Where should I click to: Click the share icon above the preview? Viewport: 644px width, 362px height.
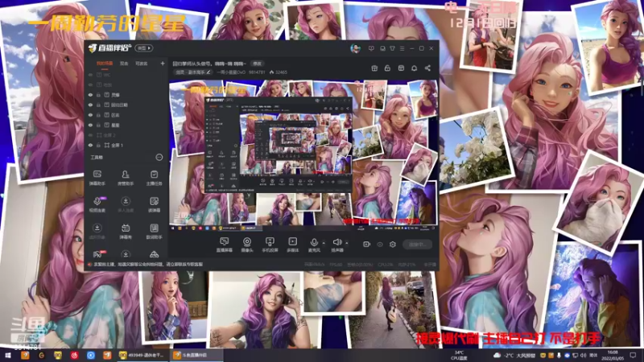(x=427, y=68)
